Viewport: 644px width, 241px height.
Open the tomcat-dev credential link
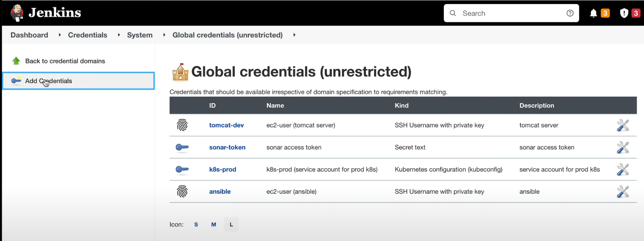coord(226,125)
